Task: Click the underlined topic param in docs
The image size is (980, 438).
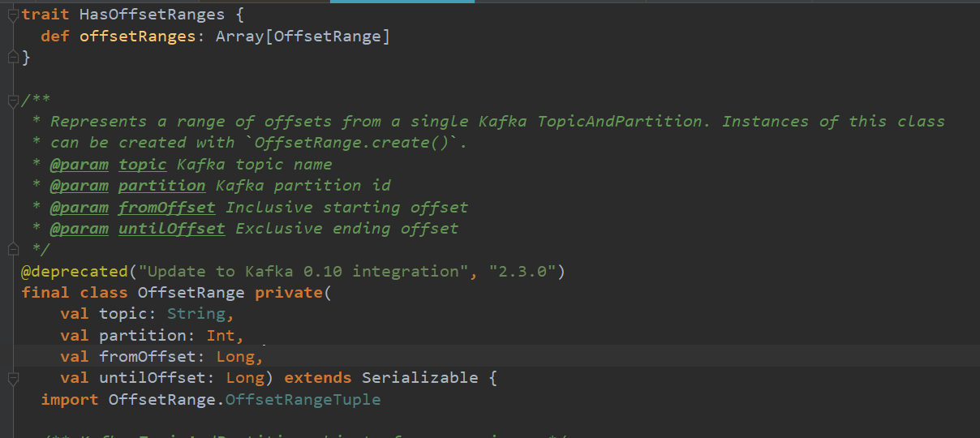Action: (x=142, y=164)
